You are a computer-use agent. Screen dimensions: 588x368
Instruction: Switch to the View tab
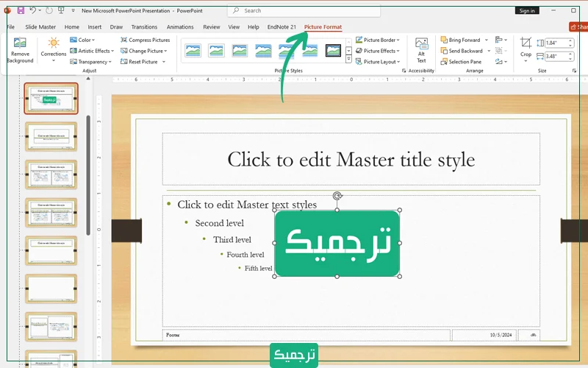click(x=234, y=27)
